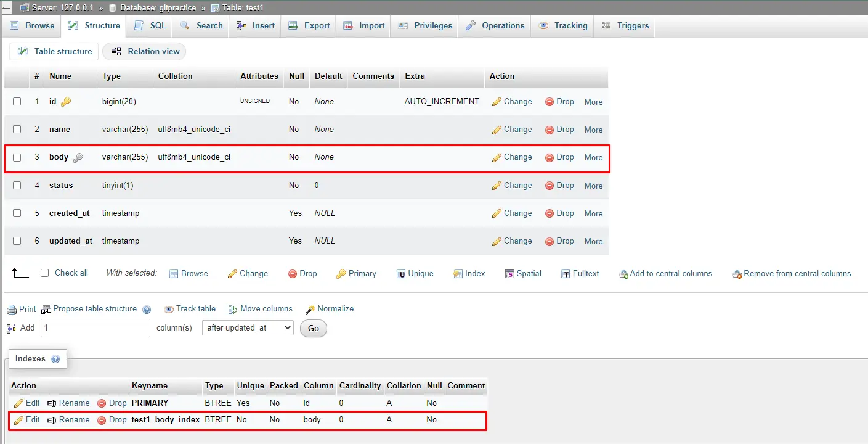The width and height of the screenshot is (868, 444).
Task: Open More options for the name column
Action: [x=593, y=129]
